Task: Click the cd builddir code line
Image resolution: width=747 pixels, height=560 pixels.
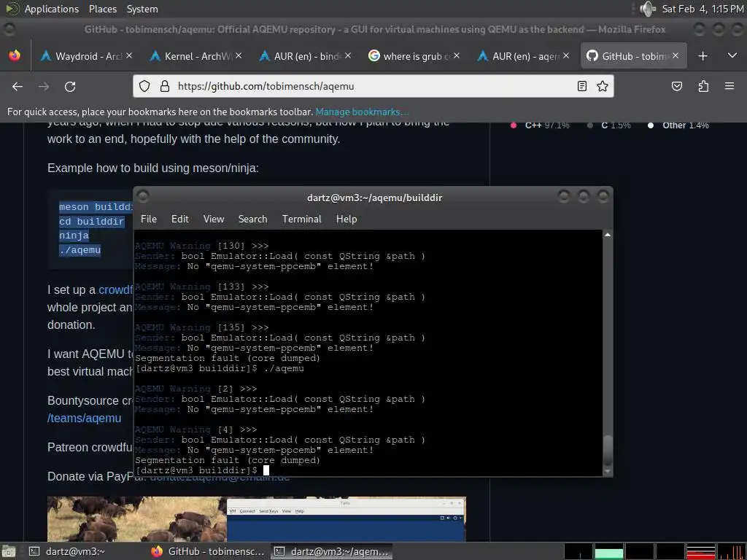Action: click(91, 222)
